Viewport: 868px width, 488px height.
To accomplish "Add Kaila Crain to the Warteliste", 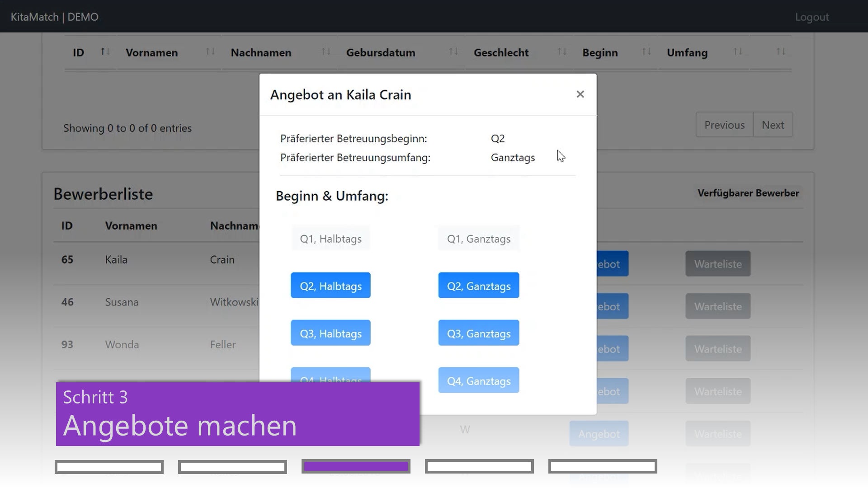I will (717, 264).
